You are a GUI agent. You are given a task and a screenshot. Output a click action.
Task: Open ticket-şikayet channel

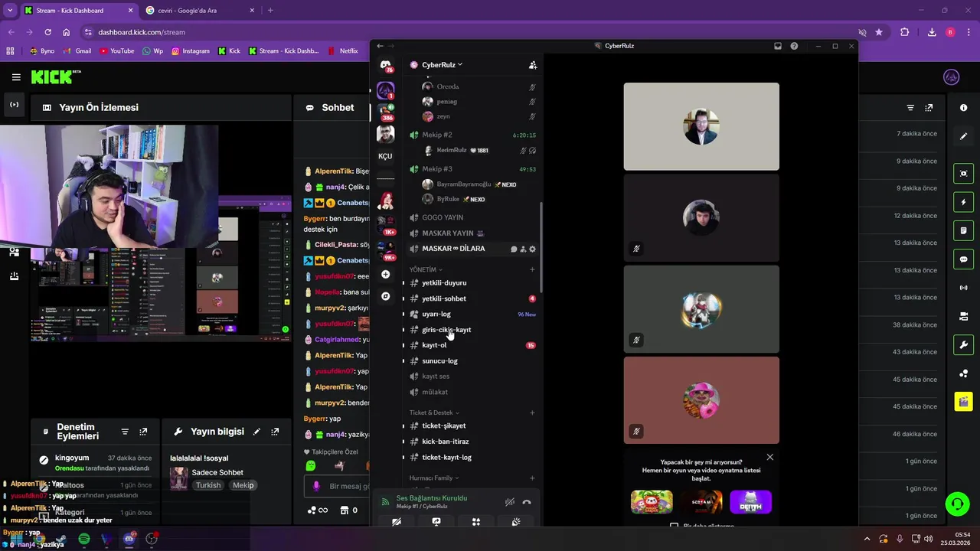(471, 426)
